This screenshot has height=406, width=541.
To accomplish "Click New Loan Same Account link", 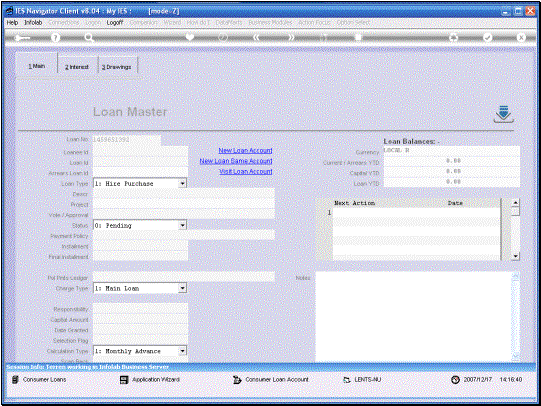I will click(x=236, y=161).
